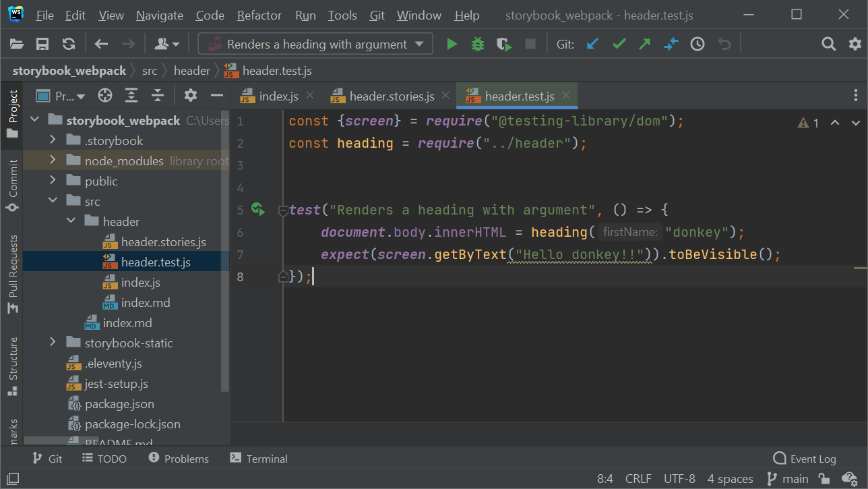Select header.stories.js in project tree
The height and width of the screenshot is (489, 868).
point(163,241)
